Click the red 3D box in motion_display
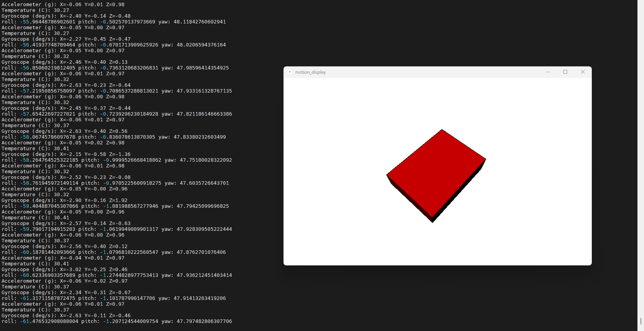The image size is (644, 331). point(436,176)
